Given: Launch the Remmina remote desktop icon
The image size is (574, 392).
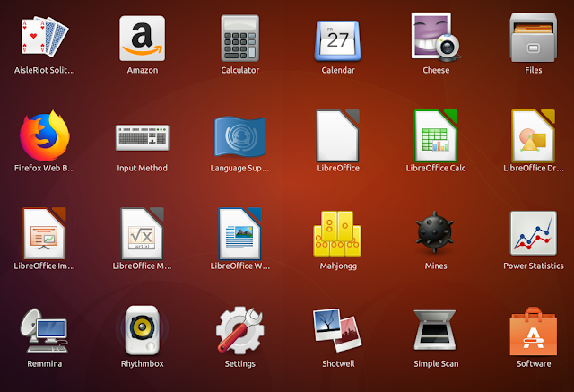Looking at the screenshot, I should 44,331.
